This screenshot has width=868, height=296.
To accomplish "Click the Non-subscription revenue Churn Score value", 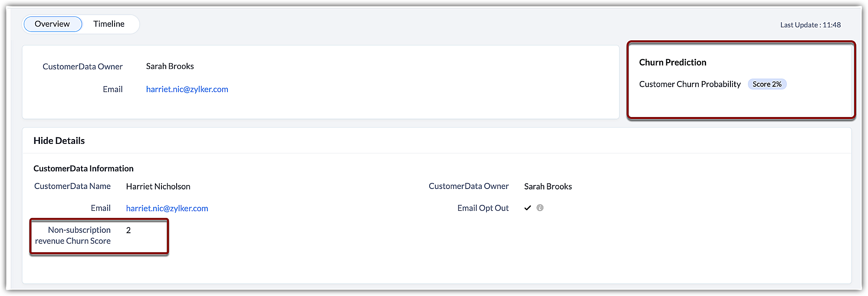I will click(x=128, y=230).
